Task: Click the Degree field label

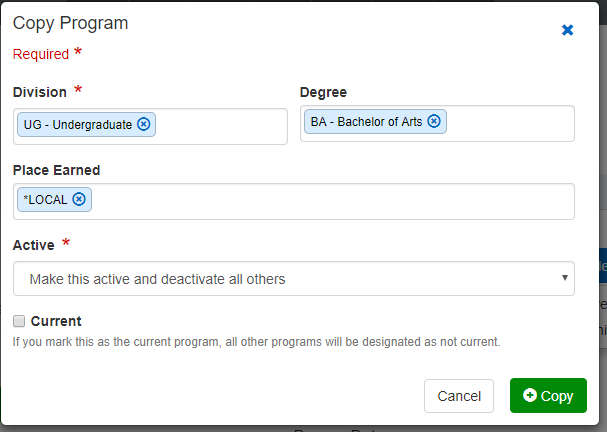Action: 323,92
